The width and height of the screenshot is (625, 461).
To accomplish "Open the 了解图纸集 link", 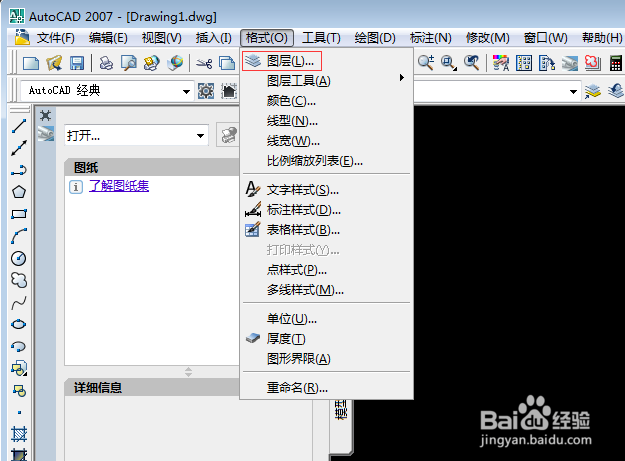I will [119, 186].
